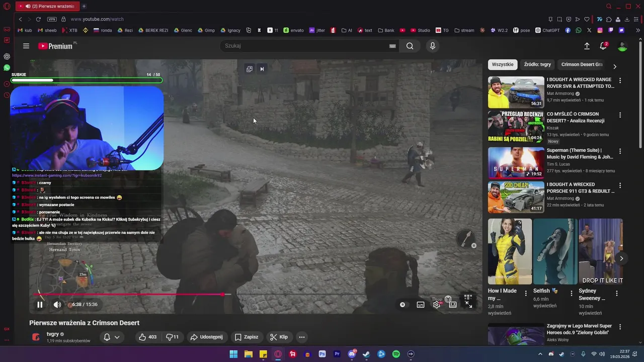Show hidden system tray icons
Image resolution: width=644 pixels, height=362 pixels.
click(540, 354)
